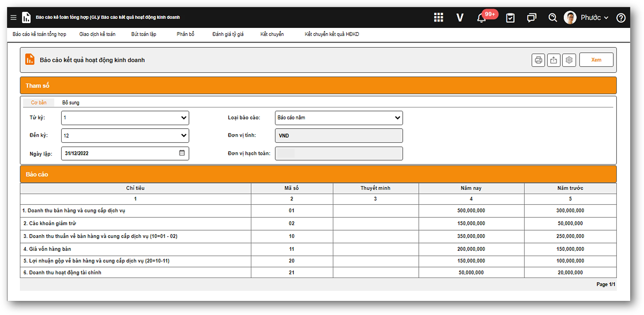644x315 pixels.
Task: Click the Mã số column header
Action: (x=292, y=188)
